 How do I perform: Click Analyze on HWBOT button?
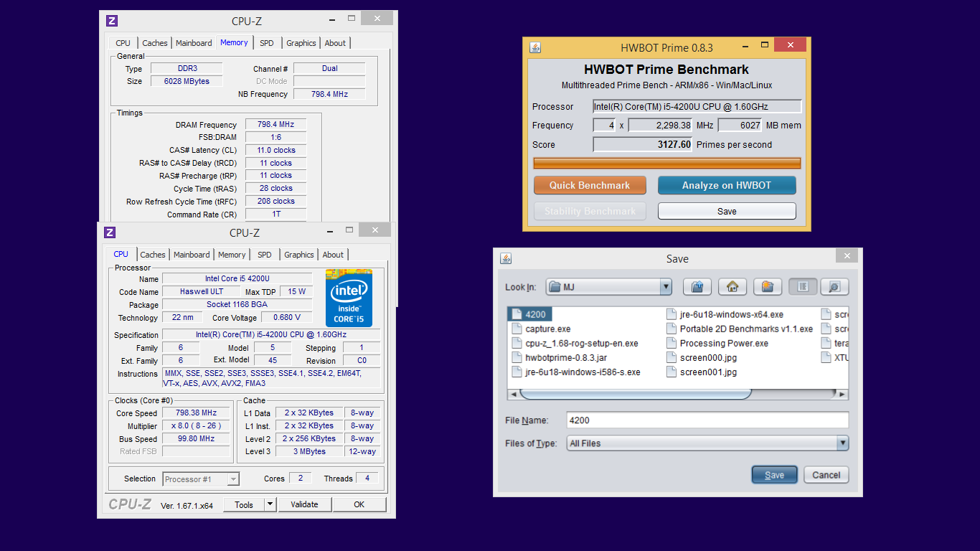727,185
